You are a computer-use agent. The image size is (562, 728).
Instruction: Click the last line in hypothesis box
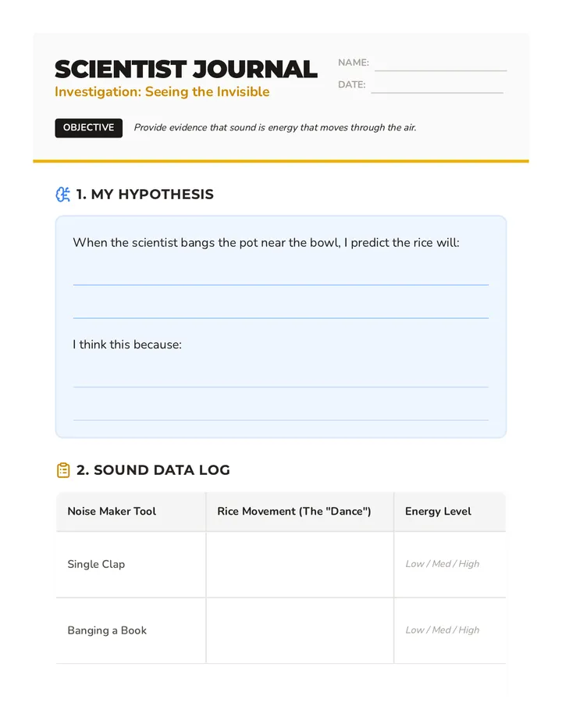click(281, 419)
